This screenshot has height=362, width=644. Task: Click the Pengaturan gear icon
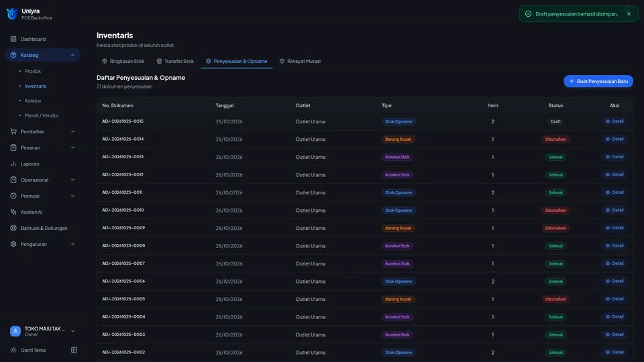(x=13, y=244)
